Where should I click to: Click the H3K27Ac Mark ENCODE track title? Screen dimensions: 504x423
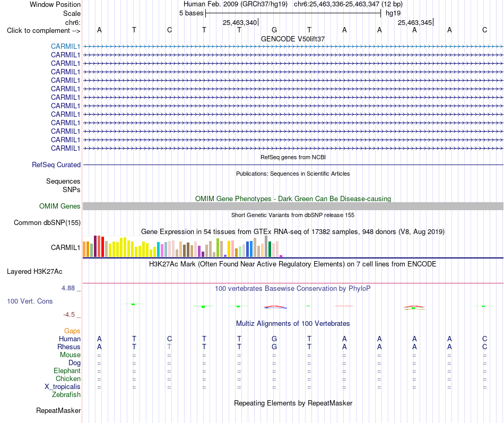(293, 264)
